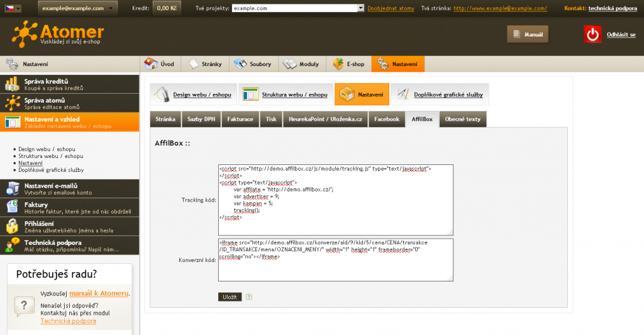Click the green help icon beside Uložit
644x335 pixels.
pyautogui.click(x=249, y=297)
